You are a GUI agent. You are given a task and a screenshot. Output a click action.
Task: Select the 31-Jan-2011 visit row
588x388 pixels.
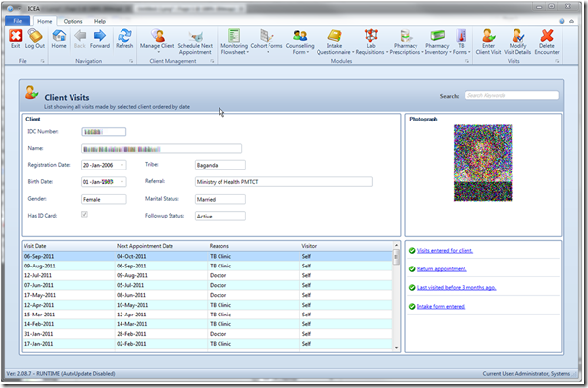pyautogui.click(x=208, y=334)
